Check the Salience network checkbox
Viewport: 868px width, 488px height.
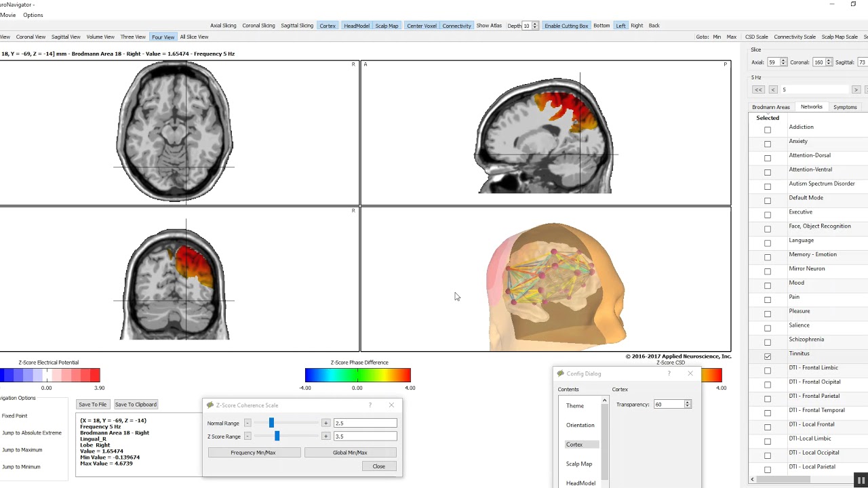(768, 328)
